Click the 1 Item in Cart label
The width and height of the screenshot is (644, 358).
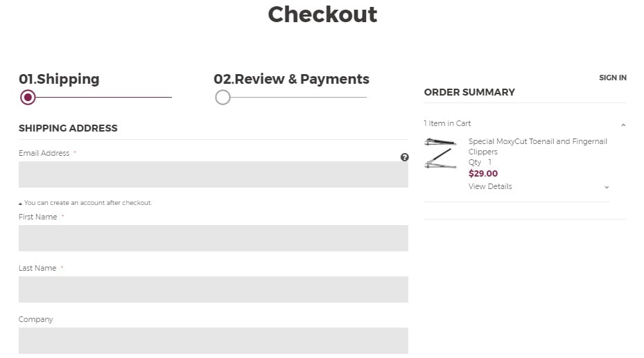click(447, 123)
